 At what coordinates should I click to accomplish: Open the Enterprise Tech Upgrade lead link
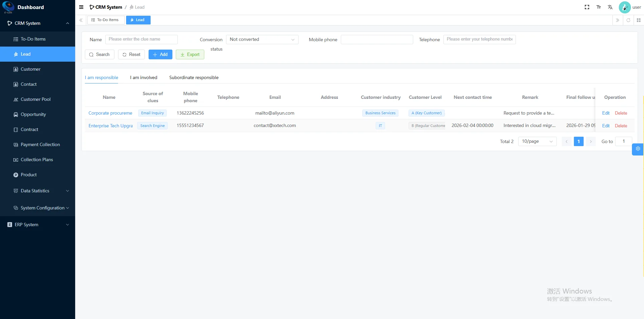[x=111, y=126]
